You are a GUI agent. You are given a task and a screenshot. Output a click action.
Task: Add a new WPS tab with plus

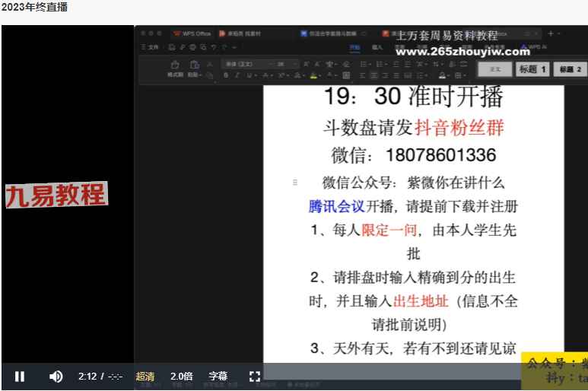tap(551, 33)
